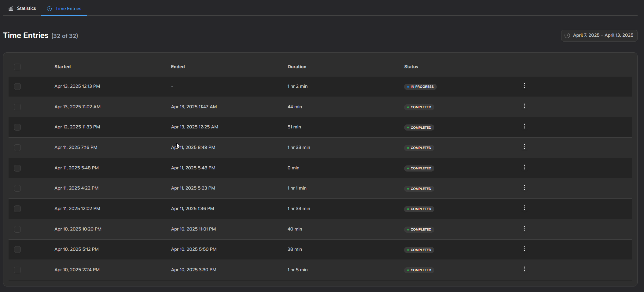The image size is (644, 292).
Task: Open the action menu for the Apr 10 10:20 PM row
Action: (x=524, y=228)
